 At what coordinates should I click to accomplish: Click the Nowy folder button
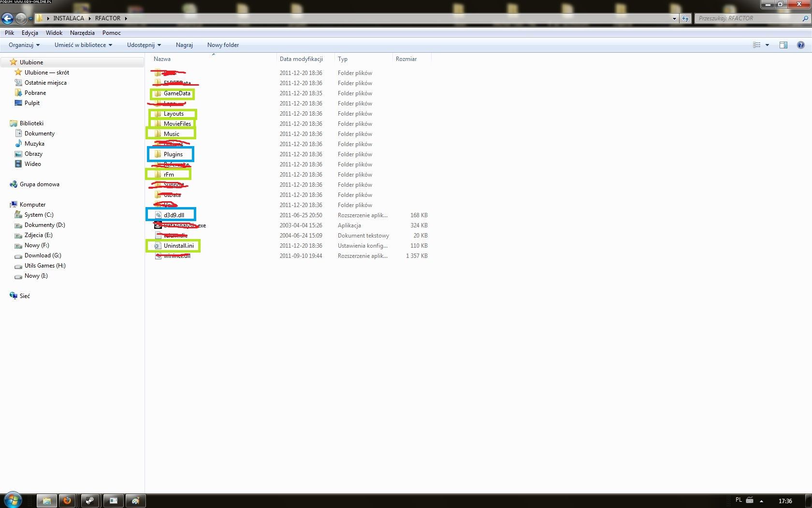click(x=223, y=45)
